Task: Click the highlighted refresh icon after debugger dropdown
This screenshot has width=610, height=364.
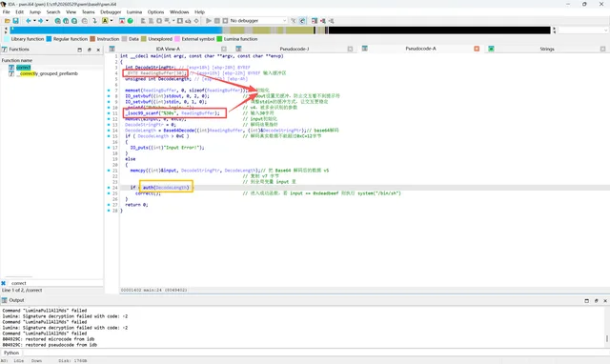Action: (x=302, y=21)
